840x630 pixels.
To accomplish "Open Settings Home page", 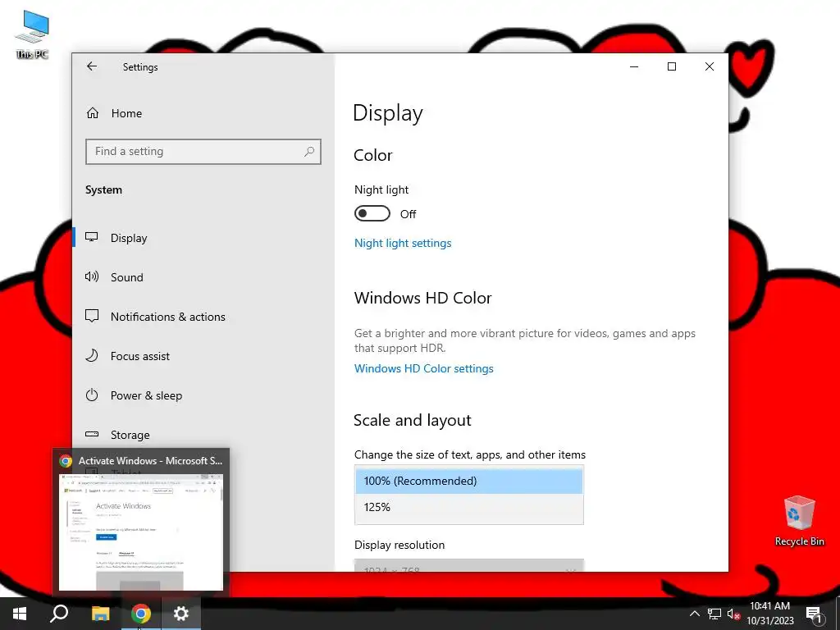I will coord(126,113).
